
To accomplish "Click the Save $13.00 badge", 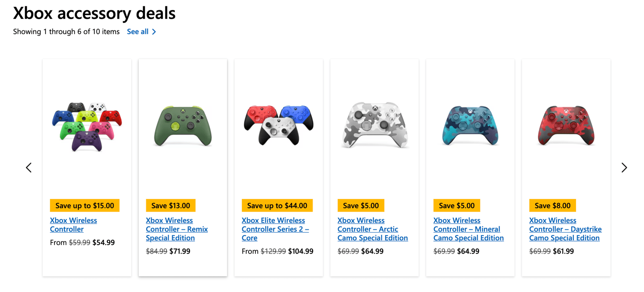I will pos(170,206).
